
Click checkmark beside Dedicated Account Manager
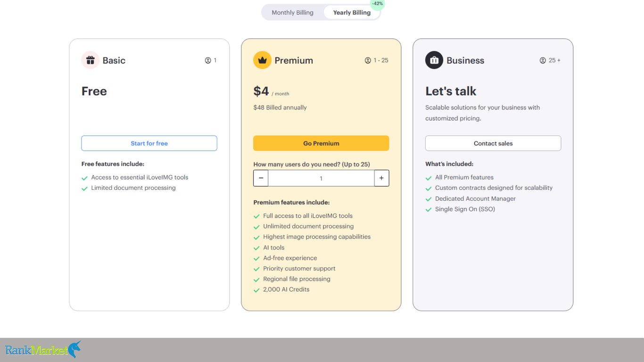pos(429,199)
